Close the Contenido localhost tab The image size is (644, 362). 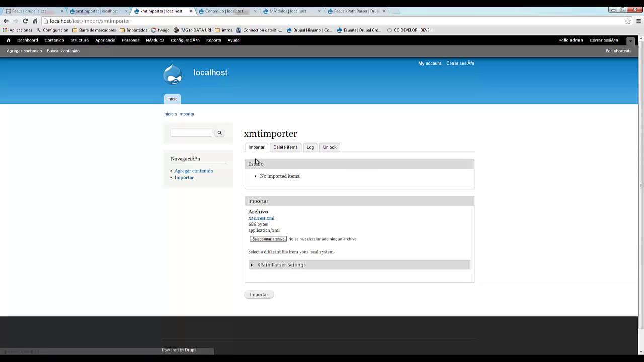click(x=255, y=11)
